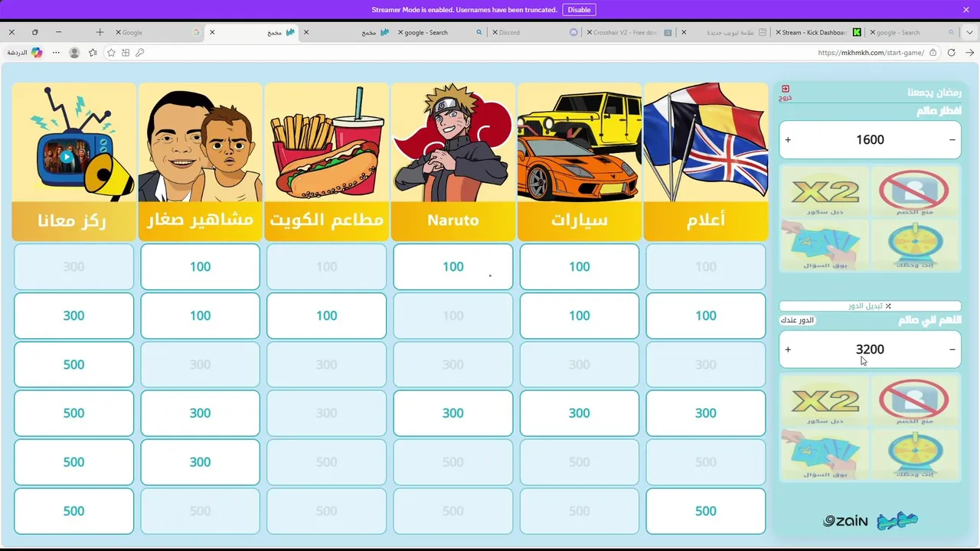Click Disable in Streamer Mode banner
This screenshot has width=980, height=551.
click(579, 10)
